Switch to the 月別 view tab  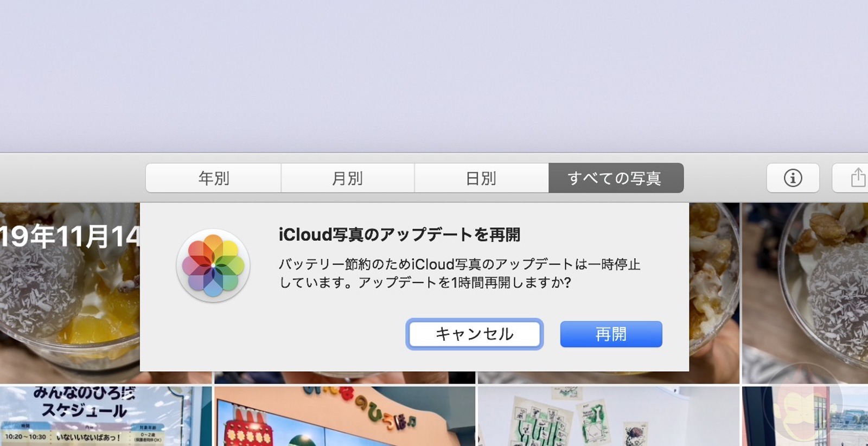348,178
